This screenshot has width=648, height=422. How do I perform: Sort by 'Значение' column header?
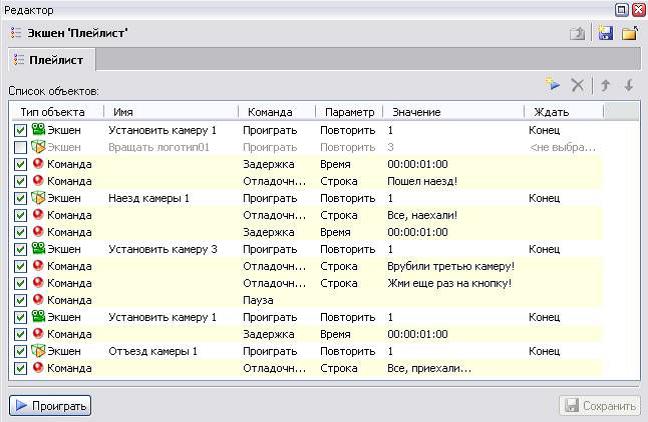click(x=453, y=112)
